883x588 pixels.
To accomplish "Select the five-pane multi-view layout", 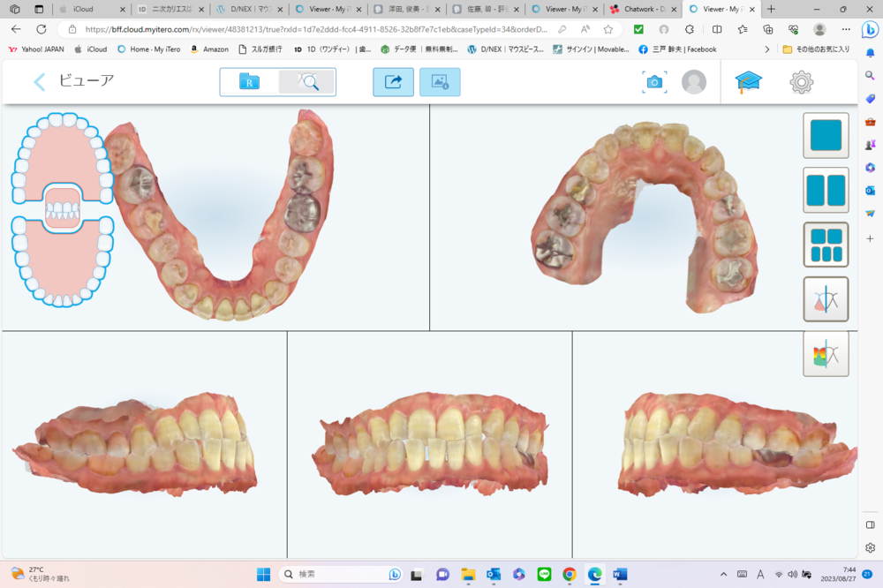I will pyautogui.click(x=826, y=245).
